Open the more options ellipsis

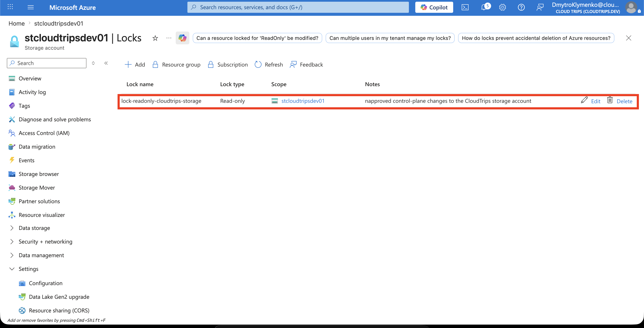(169, 38)
